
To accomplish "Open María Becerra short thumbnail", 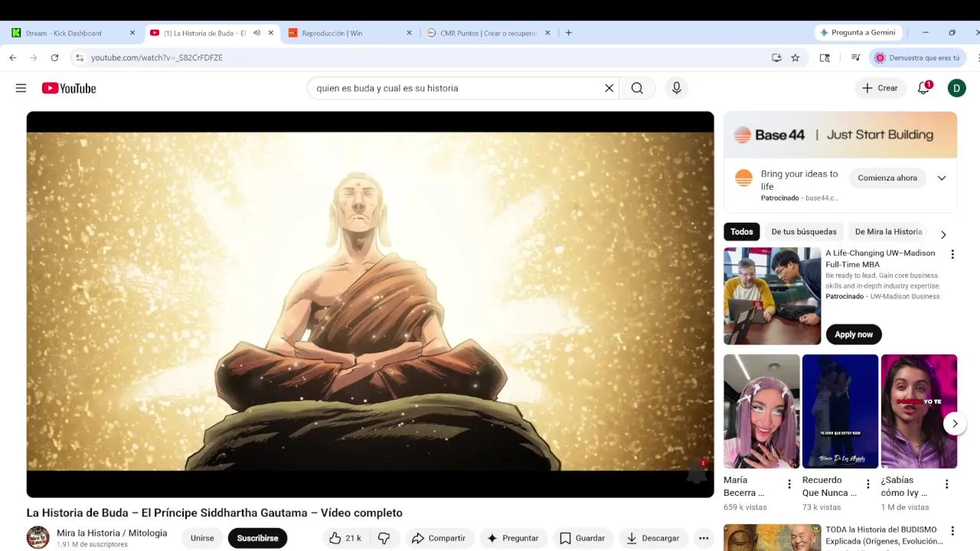I will 762,411.
